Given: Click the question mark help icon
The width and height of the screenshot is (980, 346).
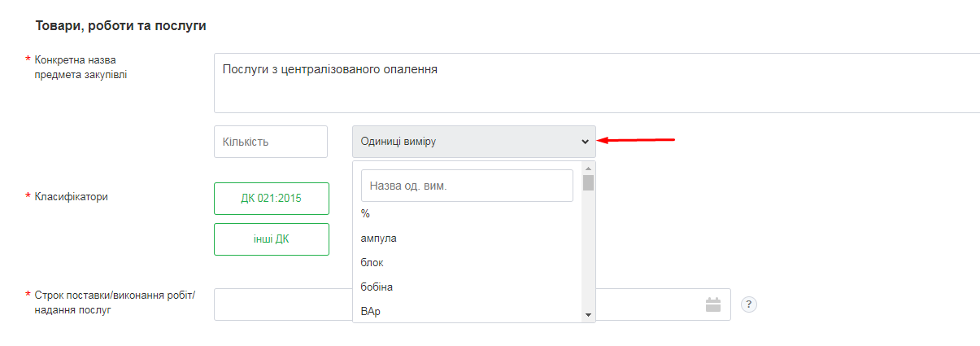Looking at the screenshot, I should coord(750,304).
